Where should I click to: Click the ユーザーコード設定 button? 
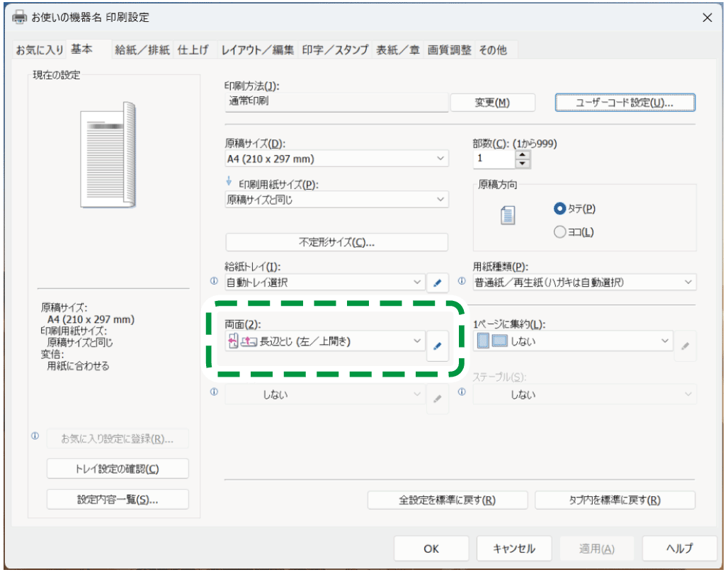pos(625,103)
